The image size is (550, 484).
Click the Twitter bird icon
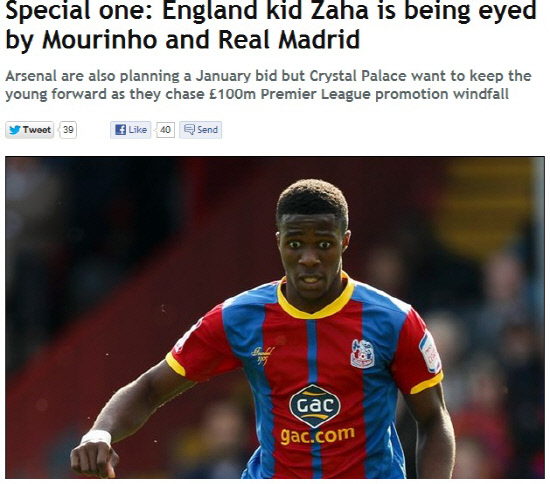(x=14, y=130)
